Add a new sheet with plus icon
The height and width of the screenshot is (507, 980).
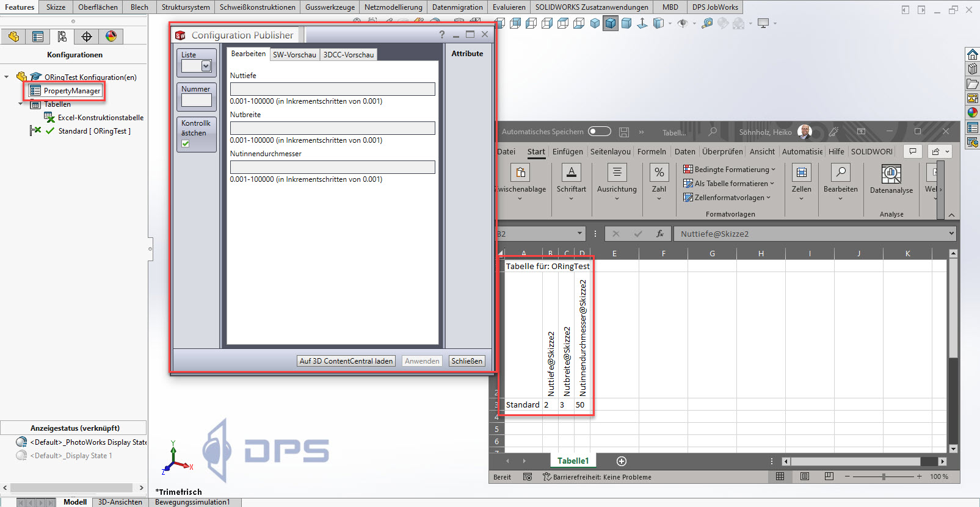[x=622, y=461]
